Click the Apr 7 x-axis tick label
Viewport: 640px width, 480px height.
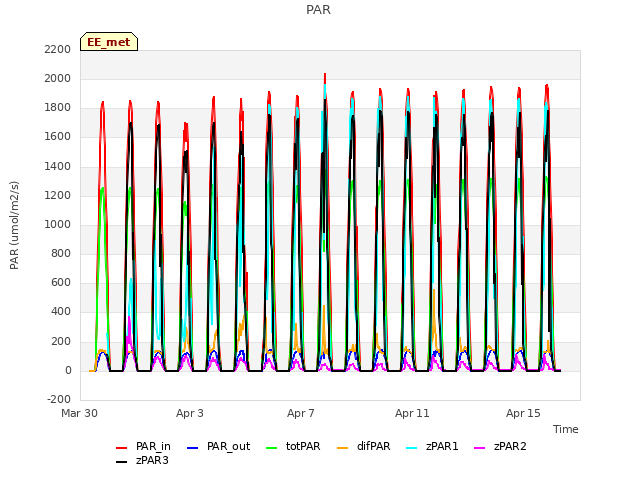click(301, 413)
